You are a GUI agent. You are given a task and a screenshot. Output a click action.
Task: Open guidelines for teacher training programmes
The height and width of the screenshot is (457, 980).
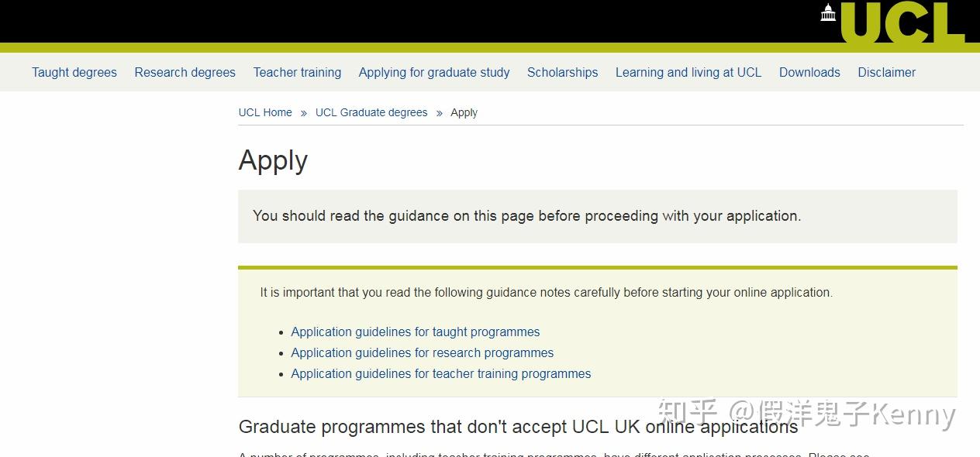coord(440,373)
